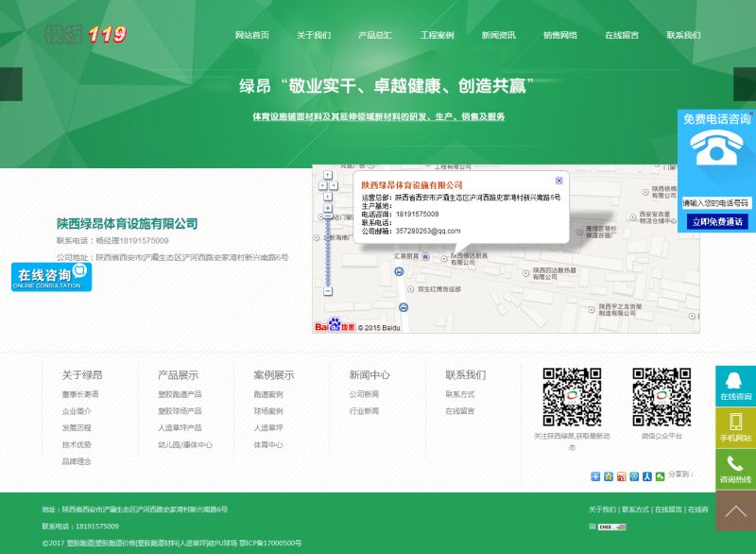
Task: Share to QQ空间 star icon
Action: click(609, 476)
